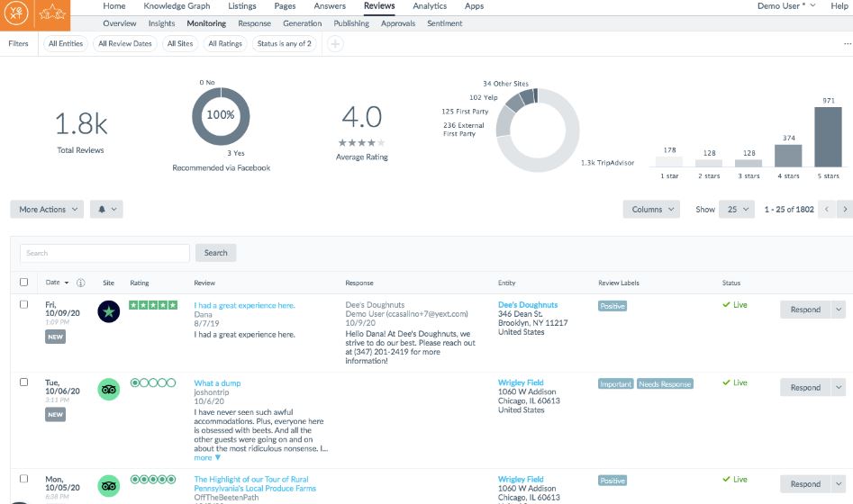
Task: Expand 'more' on 'What a dump' review text
Action: coord(207,458)
